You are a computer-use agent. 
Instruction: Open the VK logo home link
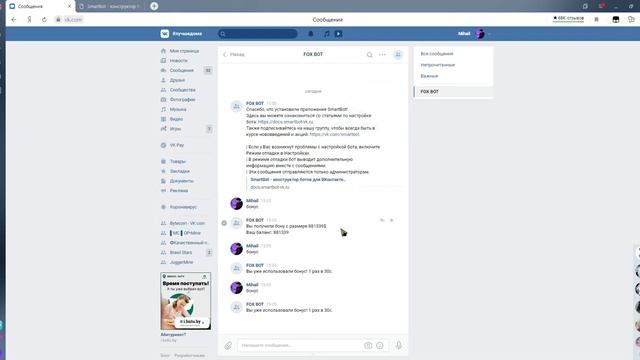pos(164,34)
